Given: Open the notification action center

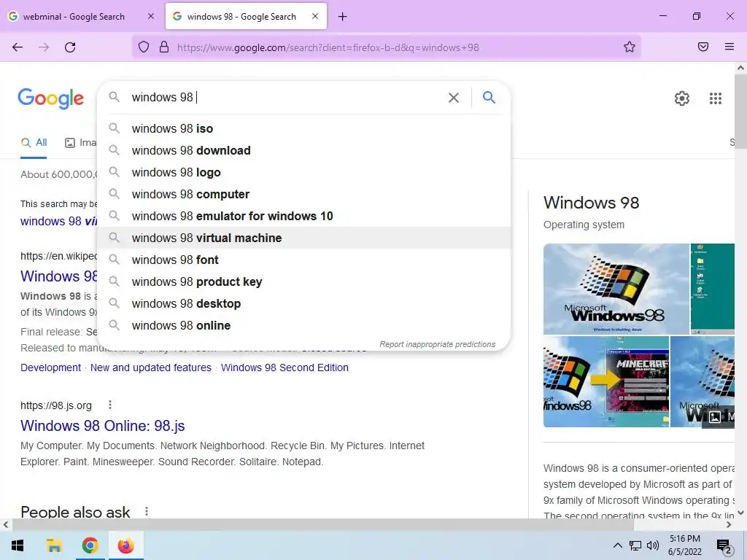Looking at the screenshot, I should [x=724, y=546].
